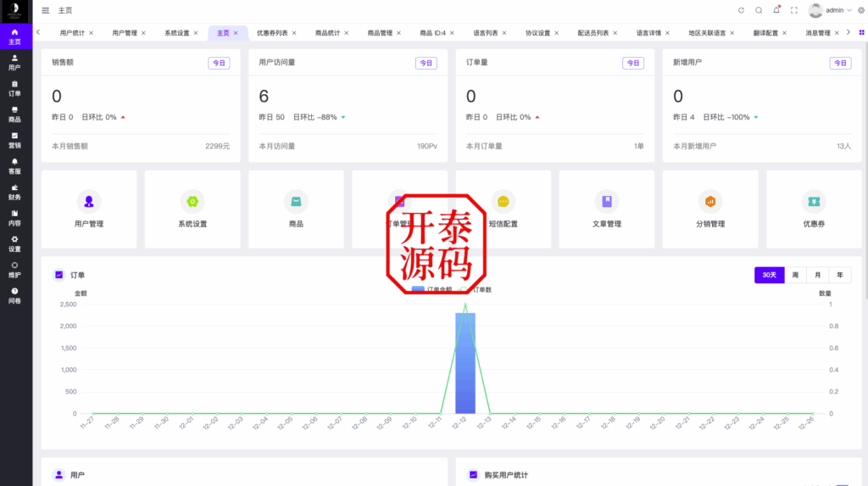Open tab grid menu icon at far right
Screen dimensions: 868x486
861,33
